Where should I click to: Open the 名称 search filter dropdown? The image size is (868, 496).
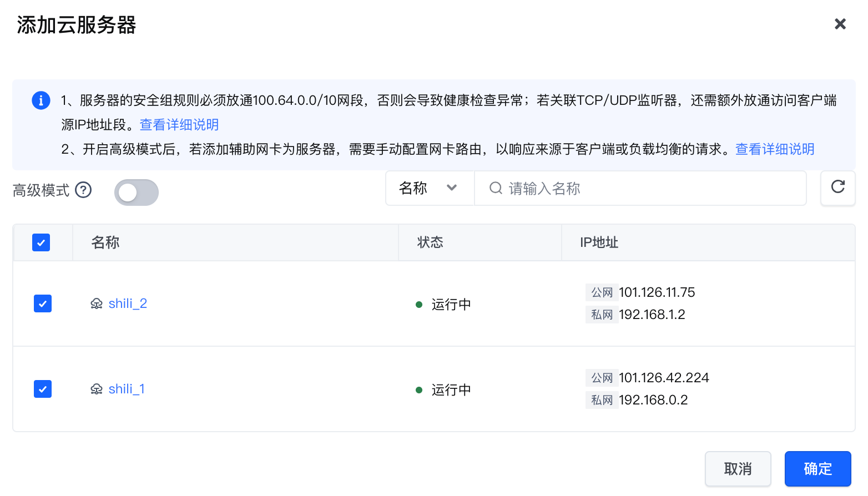tap(429, 189)
